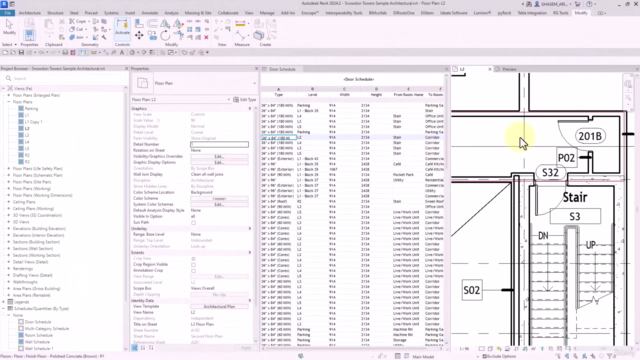Expand Floor Plans (Enlarged Plan) node

pos(9,95)
